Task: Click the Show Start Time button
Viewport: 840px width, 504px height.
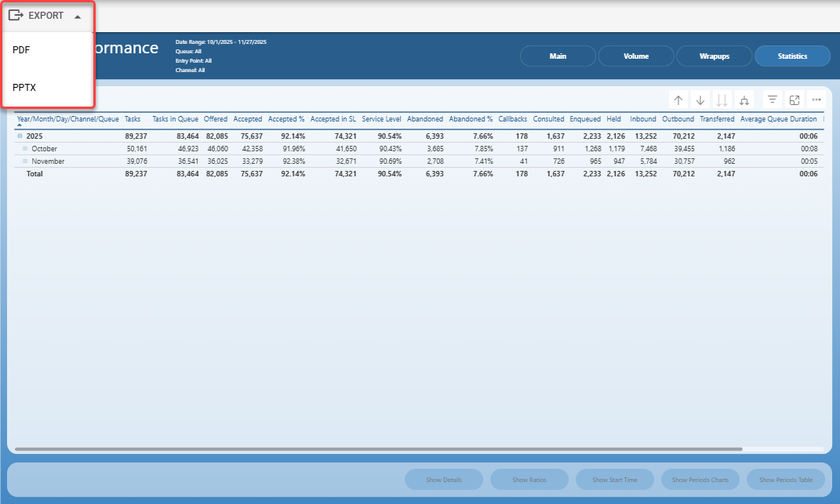Action: click(x=615, y=480)
